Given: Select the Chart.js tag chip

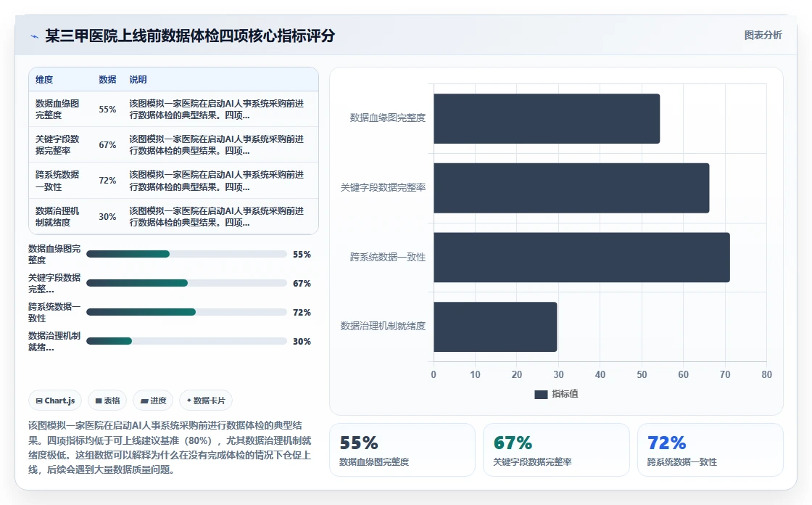Looking at the screenshot, I should [55, 401].
